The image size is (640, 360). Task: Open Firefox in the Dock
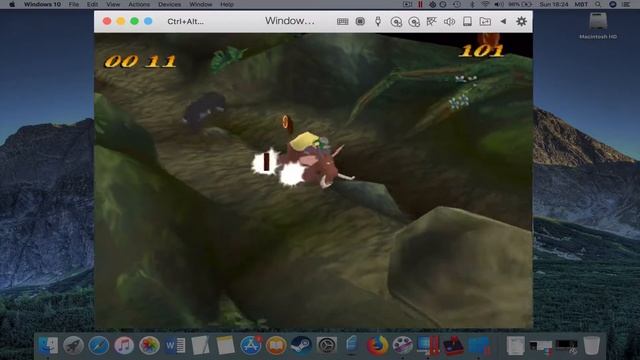(377, 346)
